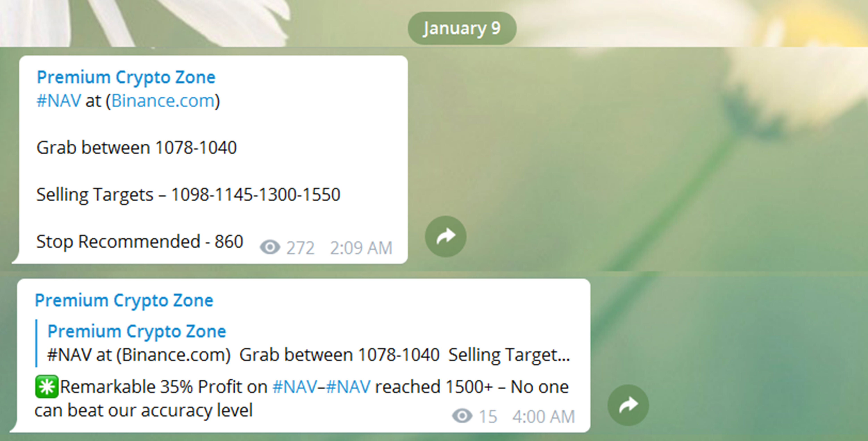Click the first #NAV hashtag in profit message
Viewport: 868px width, 441px height.
pos(294,386)
